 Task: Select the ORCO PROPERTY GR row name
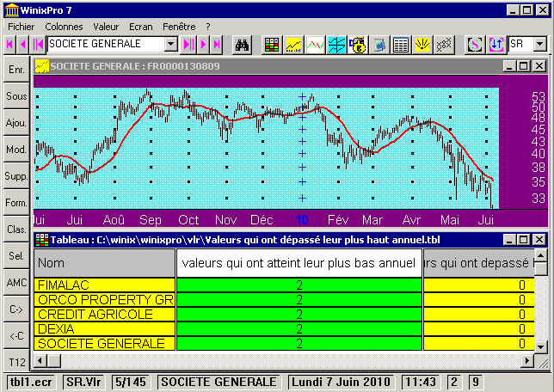pos(105,300)
